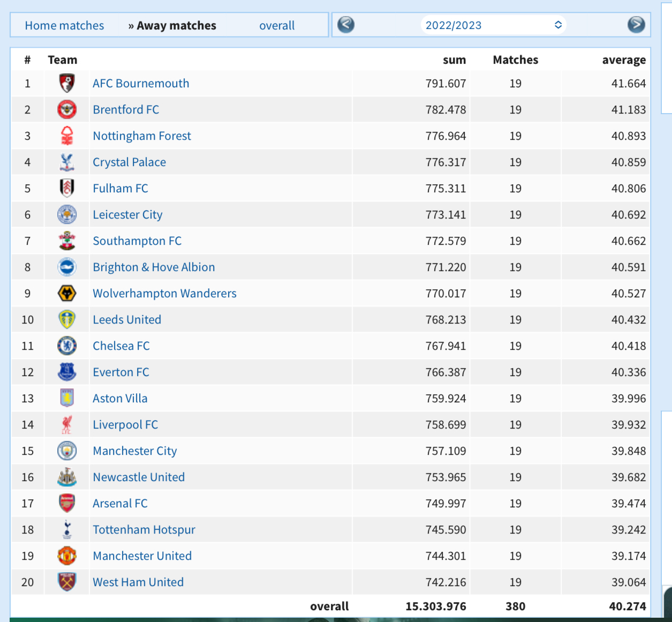This screenshot has height=622, width=672.
Task: Click the Chelsea FC lion crest
Action: tap(67, 346)
